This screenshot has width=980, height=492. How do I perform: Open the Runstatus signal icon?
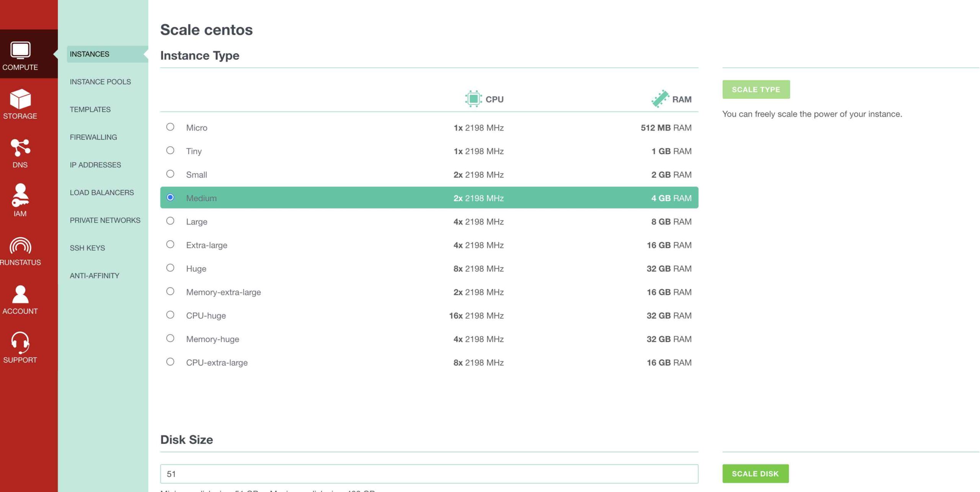click(20, 246)
